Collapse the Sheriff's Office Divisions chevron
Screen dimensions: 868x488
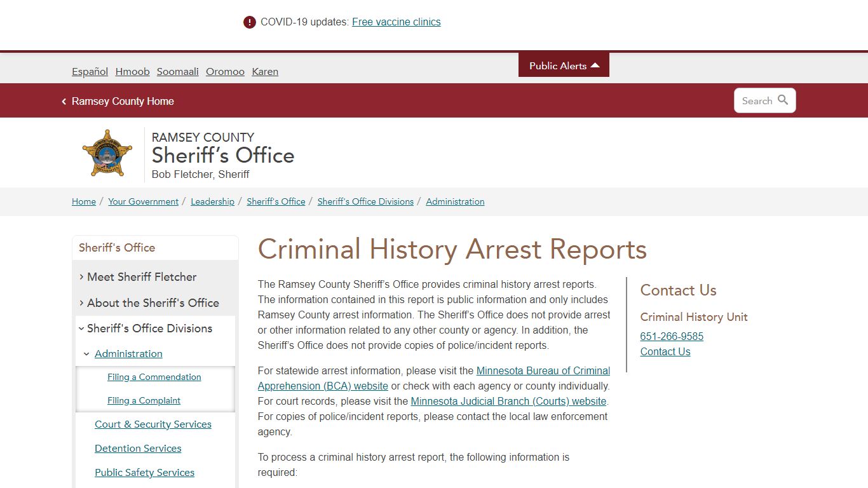coord(81,329)
